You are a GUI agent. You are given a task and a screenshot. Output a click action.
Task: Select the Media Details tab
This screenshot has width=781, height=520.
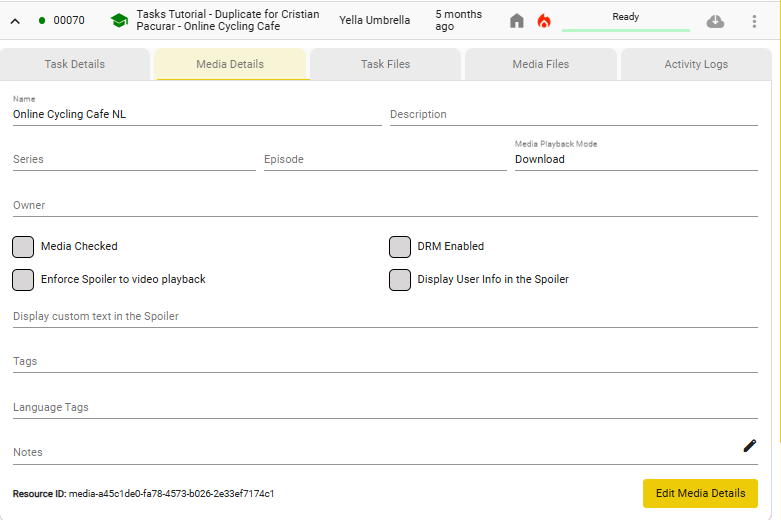tap(230, 64)
